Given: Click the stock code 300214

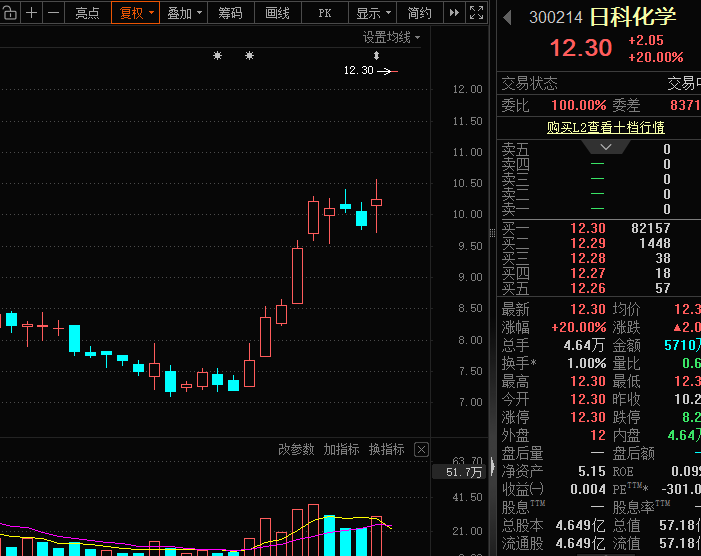Looking at the screenshot, I should (x=556, y=17).
